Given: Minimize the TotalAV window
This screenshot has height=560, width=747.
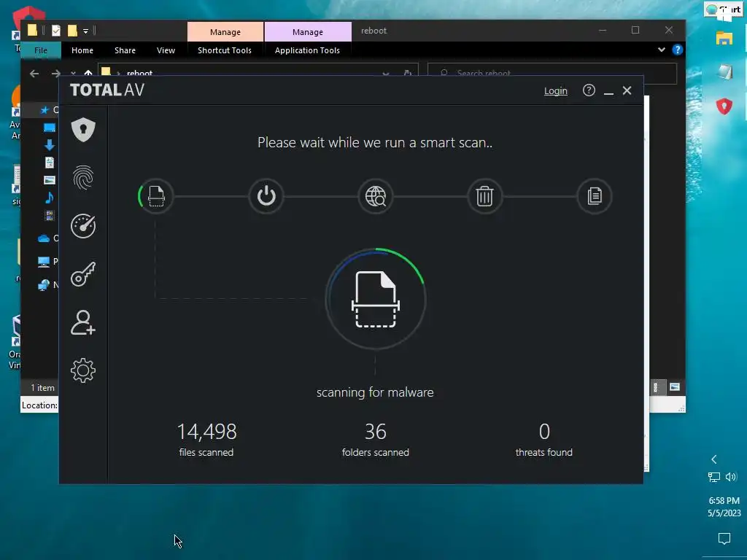Looking at the screenshot, I should click(608, 91).
